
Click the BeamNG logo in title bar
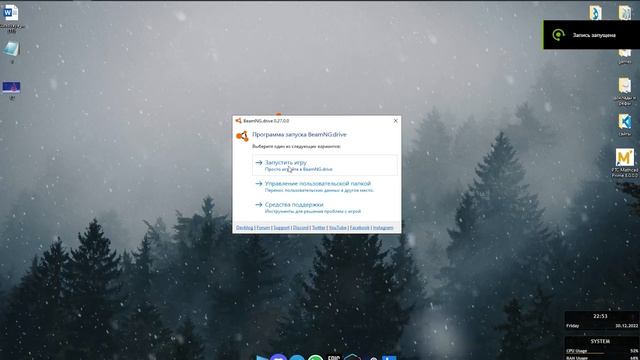238,121
